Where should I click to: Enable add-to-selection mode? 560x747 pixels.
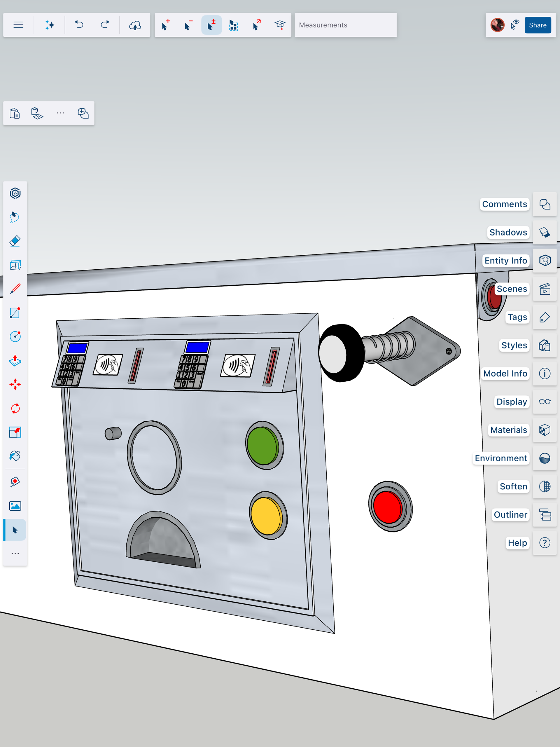click(x=165, y=25)
